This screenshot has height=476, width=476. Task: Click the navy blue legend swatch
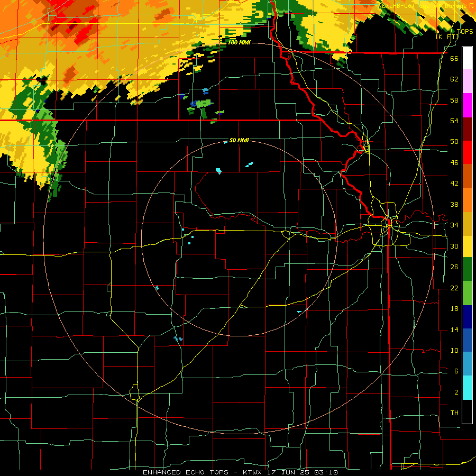(467, 317)
